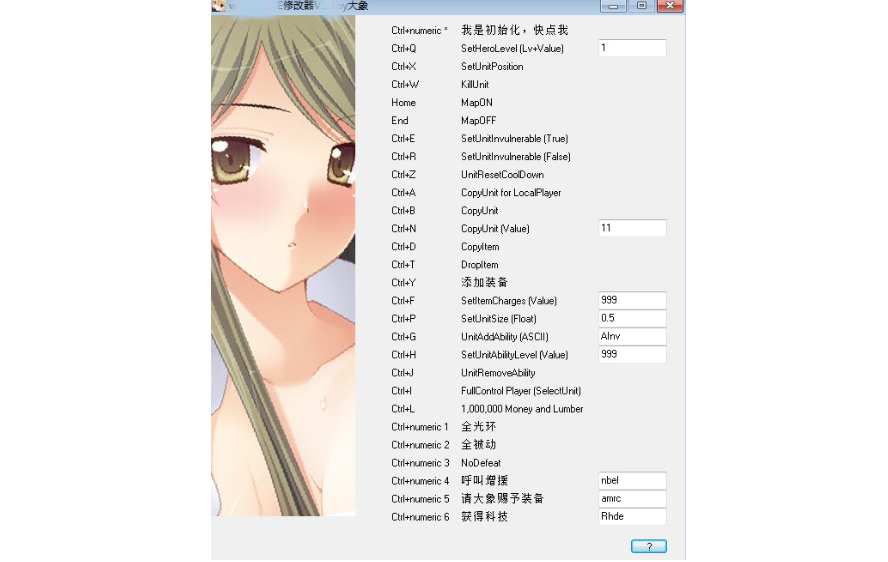Click the SetItemCharges input showing 999
Screen dimensions: 888x562
click(x=632, y=300)
